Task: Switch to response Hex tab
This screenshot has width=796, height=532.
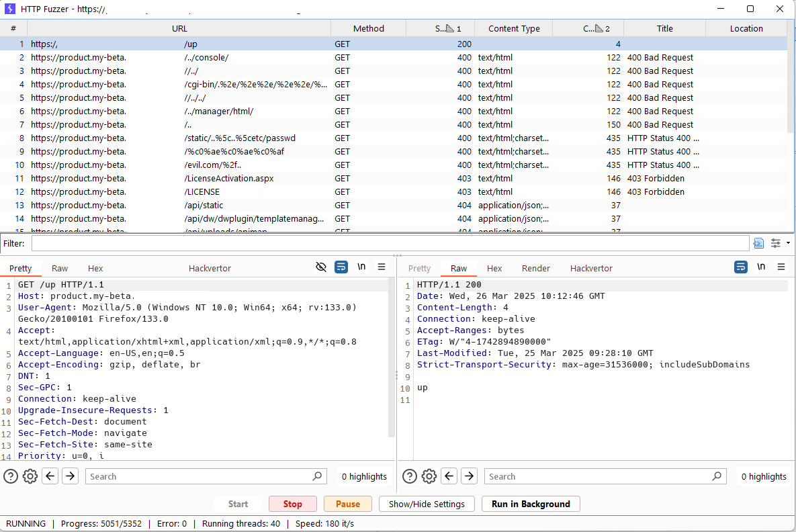Action: coord(494,269)
